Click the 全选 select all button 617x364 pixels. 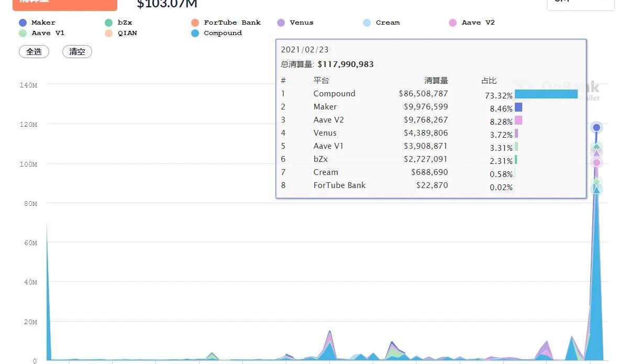click(34, 52)
